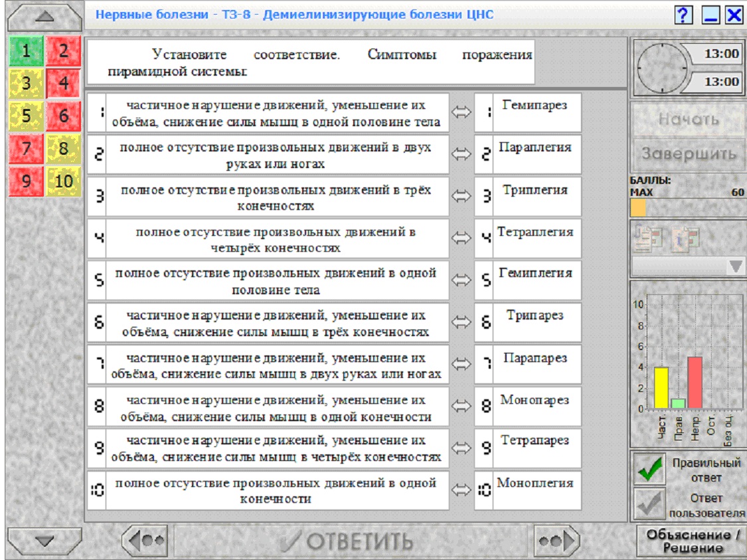The width and height of the screenshot is (747, 560).
Task: Click match arrow for row 10 Моноплегия
Action: coord(461,490)
